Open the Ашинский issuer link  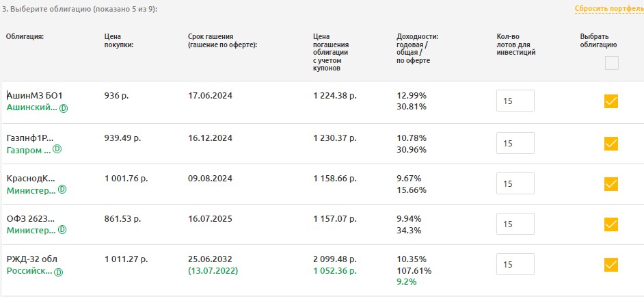tap(31, 108)
